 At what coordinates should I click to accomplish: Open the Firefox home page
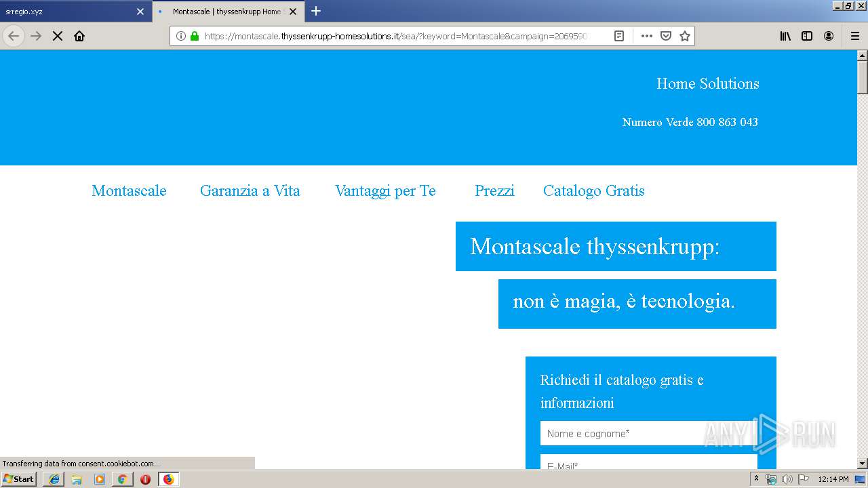pos(79,36)
